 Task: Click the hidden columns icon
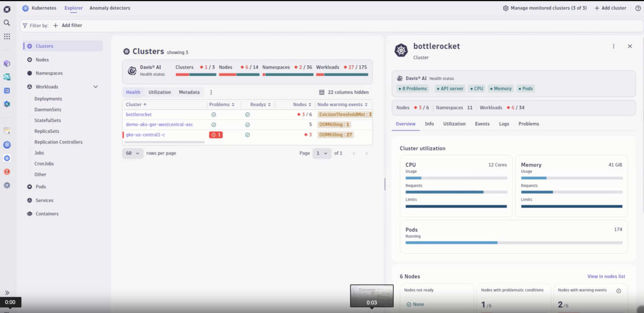coord(322,92)
